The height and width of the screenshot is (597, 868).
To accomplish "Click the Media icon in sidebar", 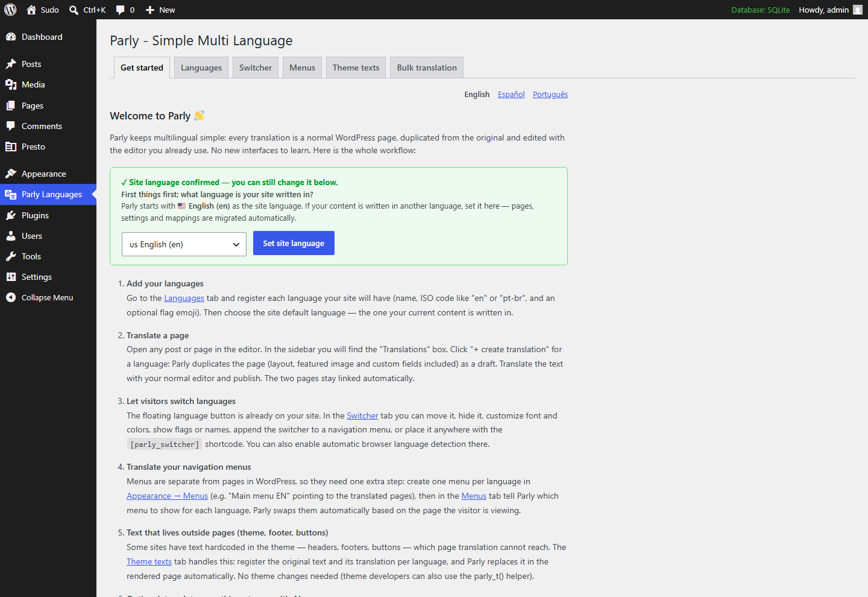I will click(x=11, y=84).
